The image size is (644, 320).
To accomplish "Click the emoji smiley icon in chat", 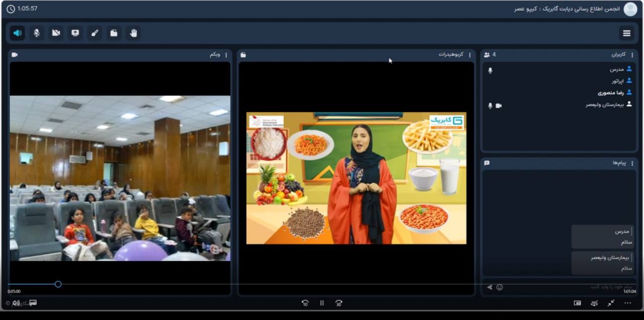I will pos(499,287).
